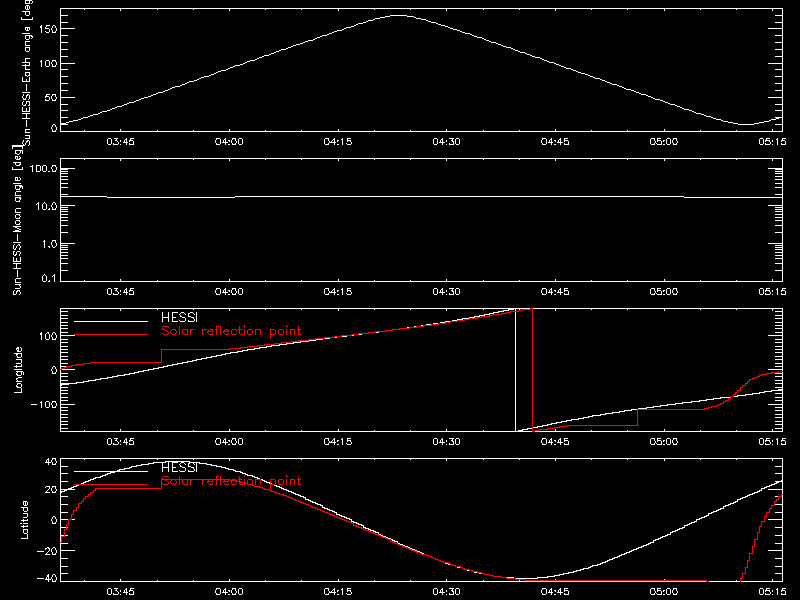This screenshot has height=600, width=800.
Task: Click 04:15 time label under Earth angle plot
Action: [338, 141]
